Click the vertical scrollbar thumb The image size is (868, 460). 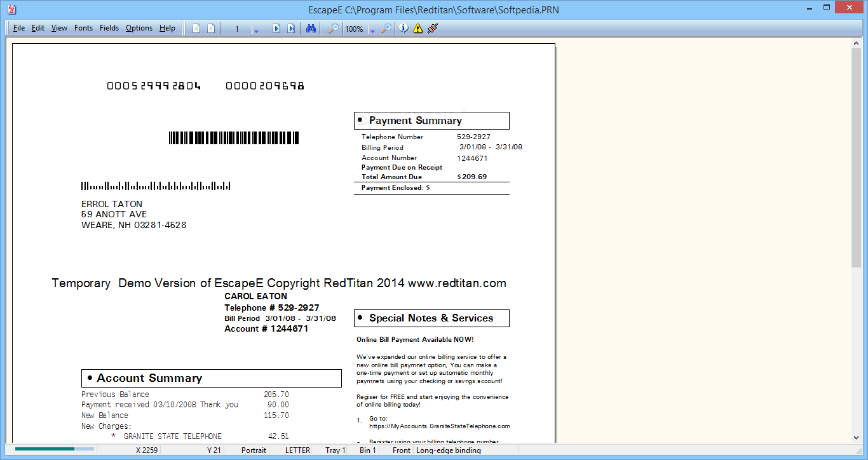click(857, 157)
